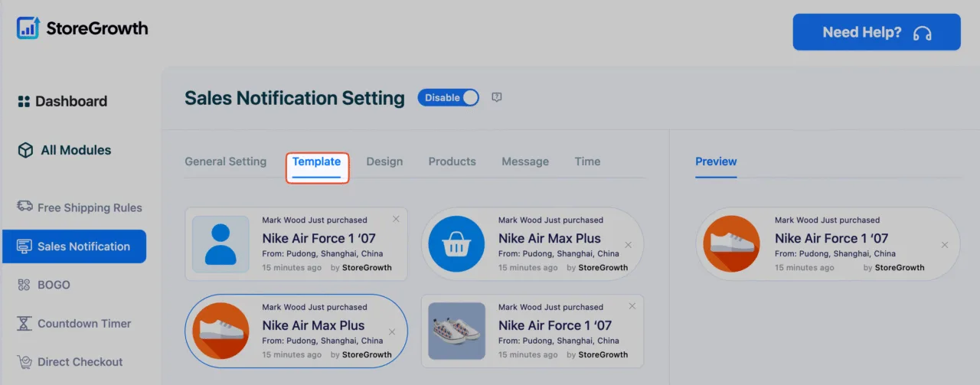Image resolution: width=980 pixels, height=385 pixels.
Task: Switch to the Template tab
Action: pyautogui.click(x=317, y=162)
